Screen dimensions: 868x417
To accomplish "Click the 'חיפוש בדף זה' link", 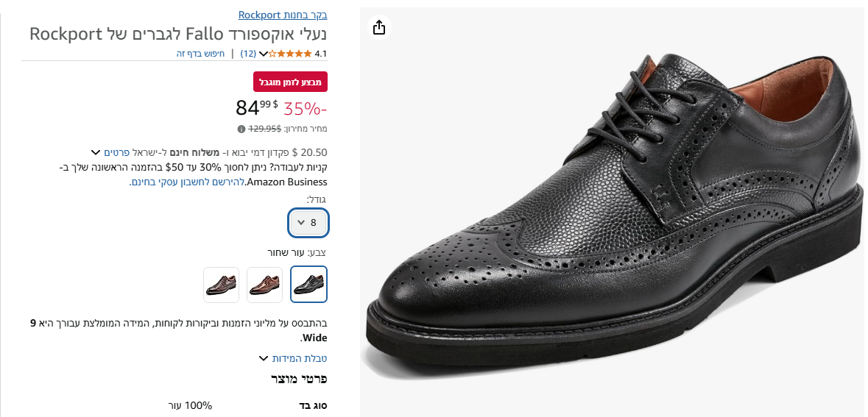I will tap(200, 54).
